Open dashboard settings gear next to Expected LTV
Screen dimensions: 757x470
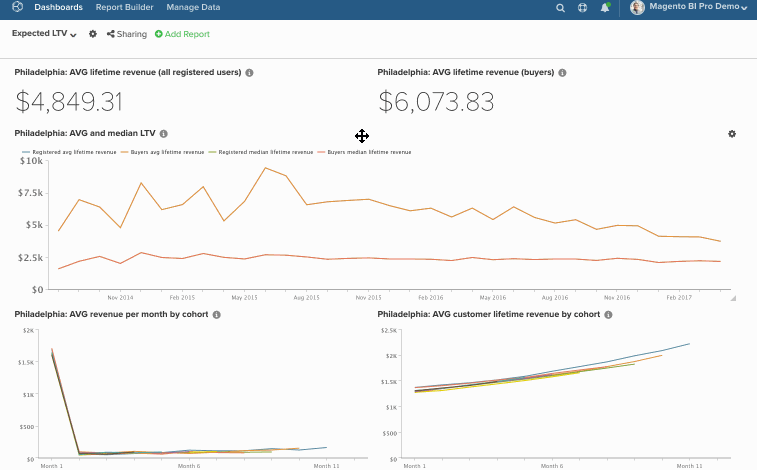pos(93,34)
